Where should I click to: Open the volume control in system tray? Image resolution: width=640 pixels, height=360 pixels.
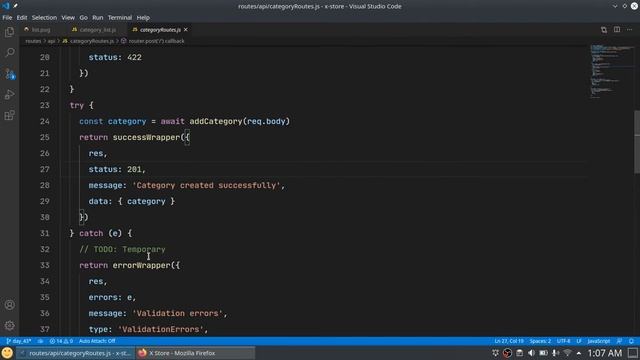[531, 353]
